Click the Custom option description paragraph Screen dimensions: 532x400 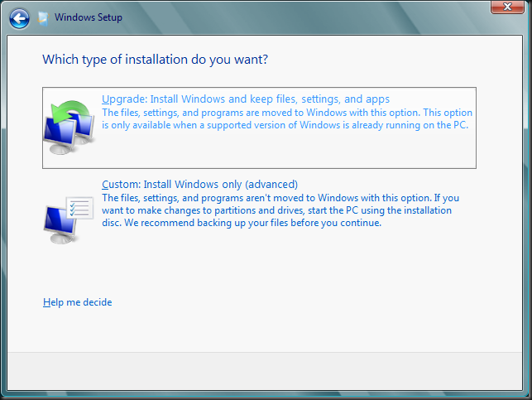[280, 210]
